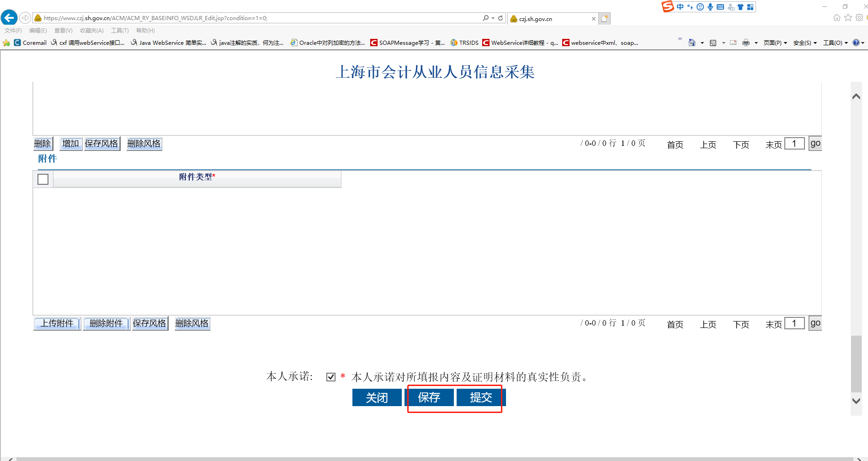Open Sogou soft keyboard icon

pyautogui.click(x=720, y=7)
